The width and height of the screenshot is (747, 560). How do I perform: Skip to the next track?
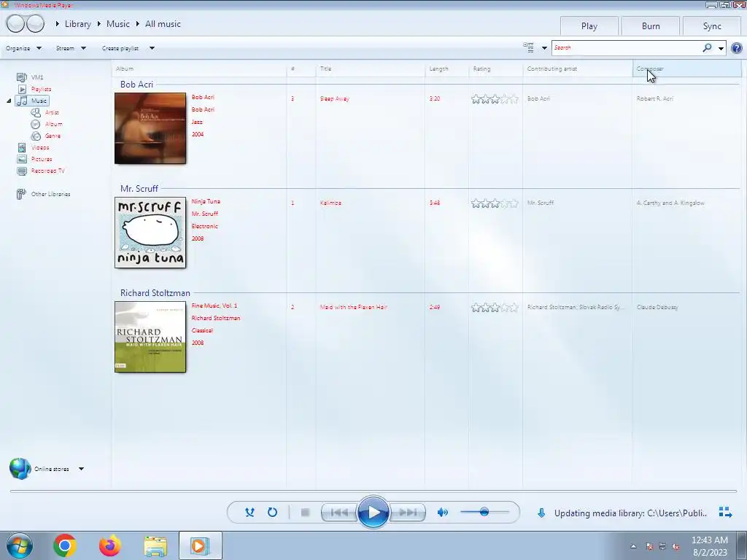point(408,513)
